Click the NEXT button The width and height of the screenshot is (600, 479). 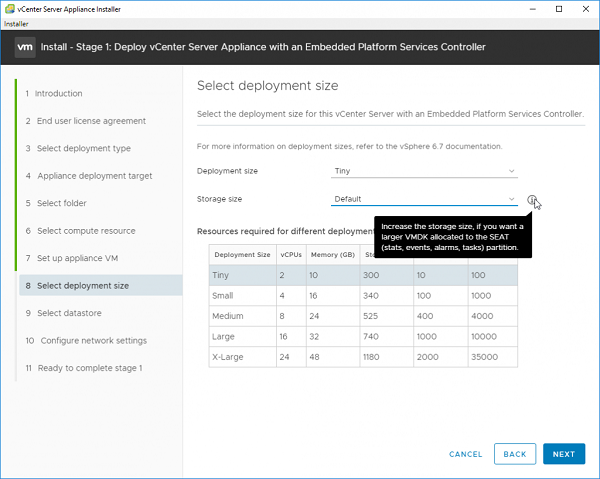tap(564, 454)
